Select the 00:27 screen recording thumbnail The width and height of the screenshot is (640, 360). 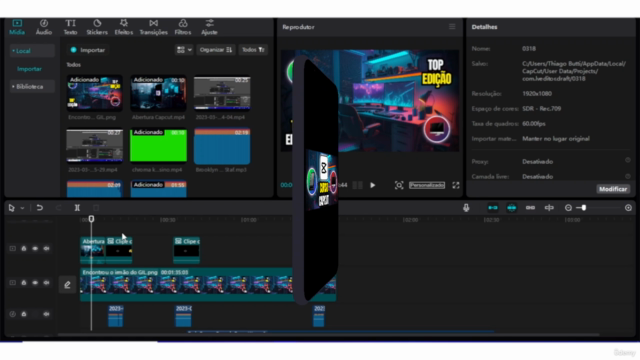coord(94,146)
